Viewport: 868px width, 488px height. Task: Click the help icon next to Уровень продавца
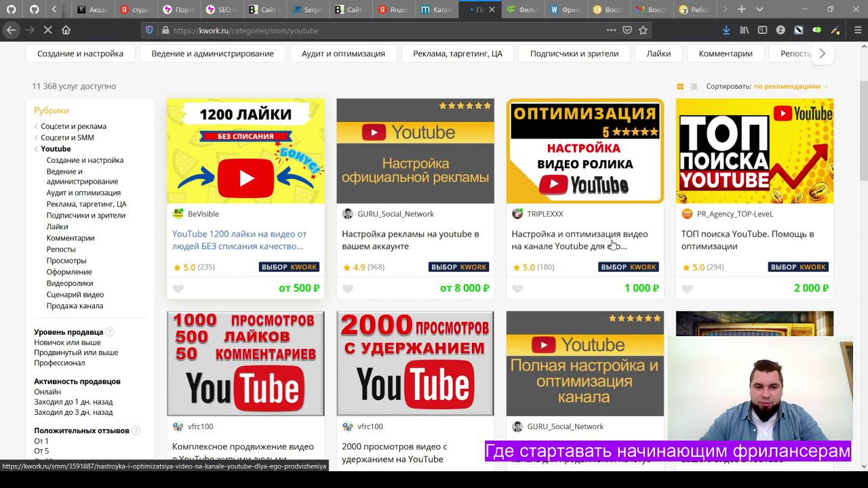(110, 332)
